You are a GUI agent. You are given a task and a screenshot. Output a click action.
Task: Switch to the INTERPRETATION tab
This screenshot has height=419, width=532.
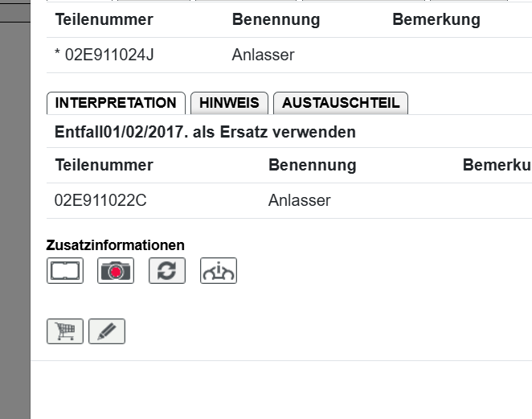tap(116, 103)
